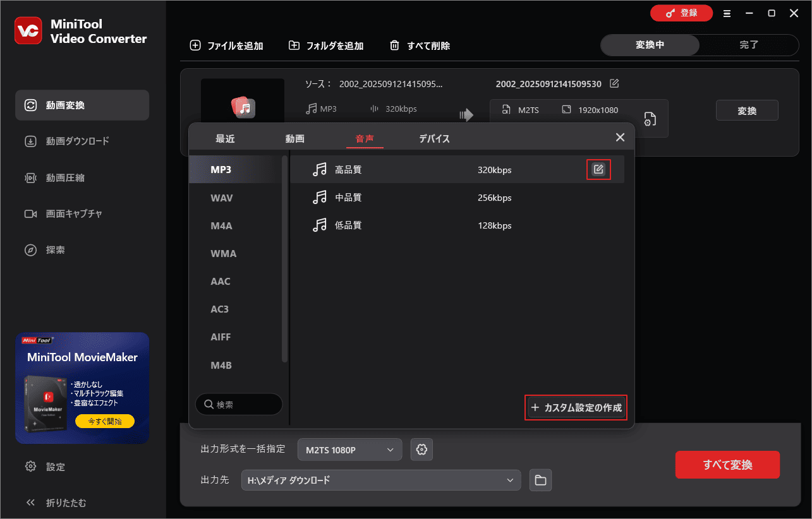
Task: Click すべて削除 to delete all
Action: click(420, 45)
